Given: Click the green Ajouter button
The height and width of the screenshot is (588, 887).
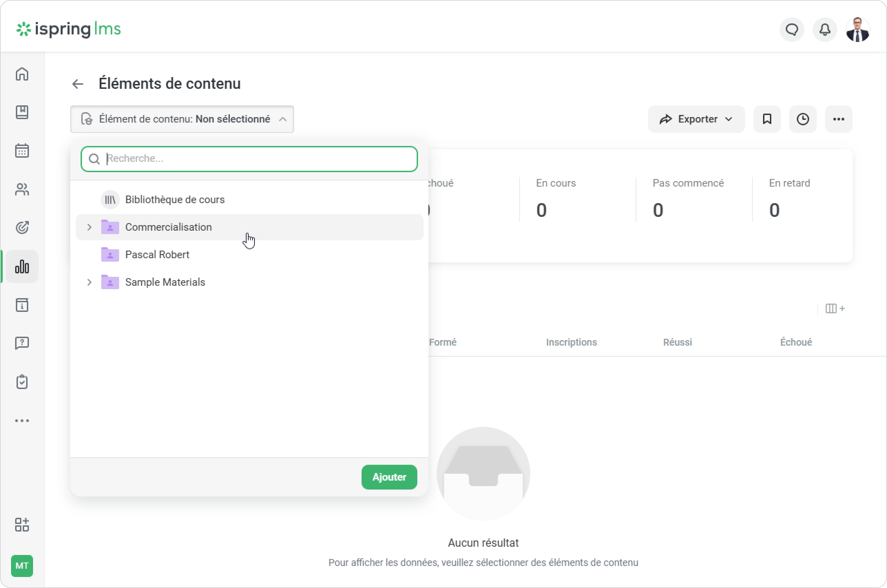Looking at the screenshot, I should 389,477.
